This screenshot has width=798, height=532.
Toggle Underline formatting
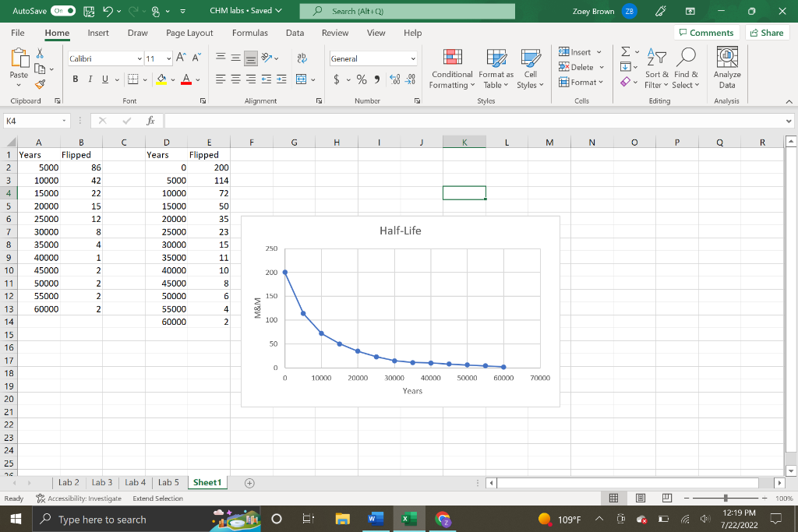coord(105,79)
